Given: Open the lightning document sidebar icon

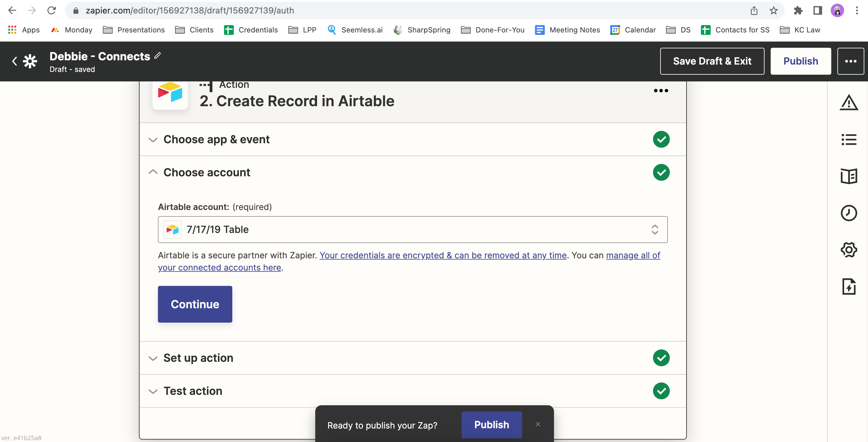Looking at the screenshot, I should (848, 287).
